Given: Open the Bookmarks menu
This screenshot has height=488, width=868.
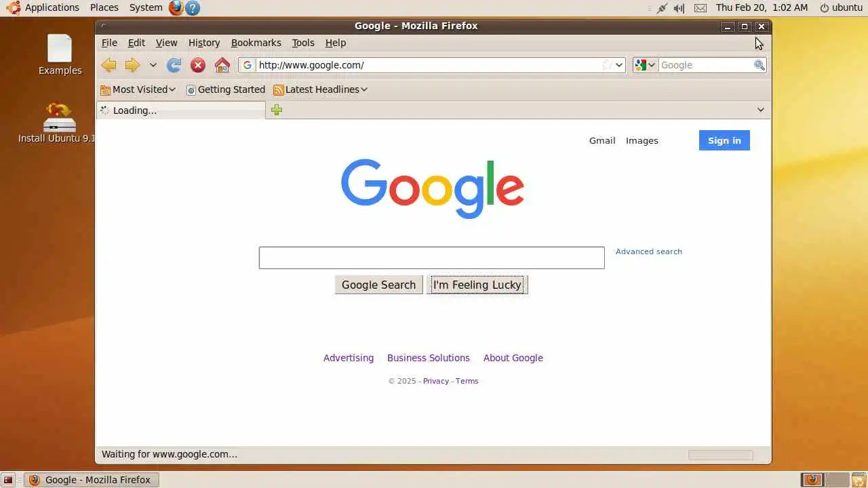Looking at the screenshot, I should [x=256, y=43].
